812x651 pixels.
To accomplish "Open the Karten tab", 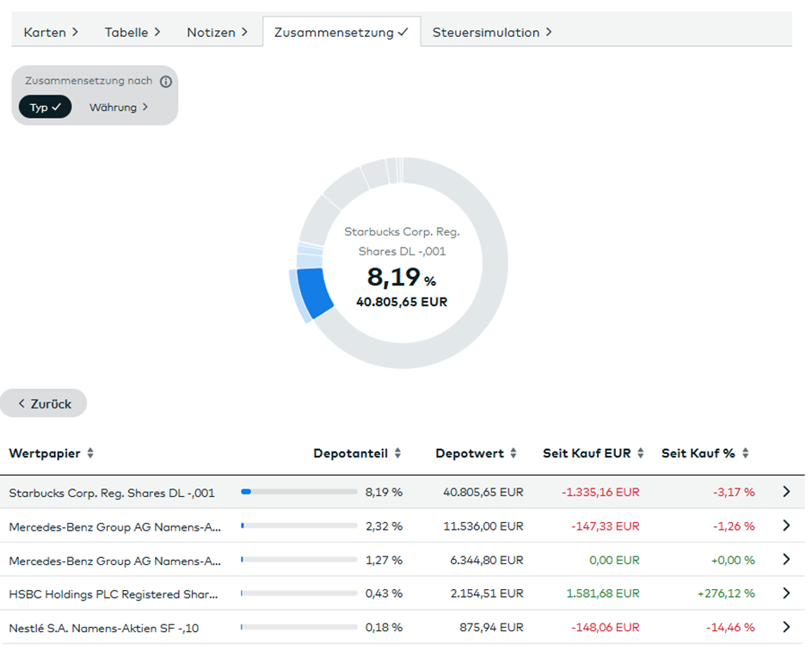I will tap(51, 32).
